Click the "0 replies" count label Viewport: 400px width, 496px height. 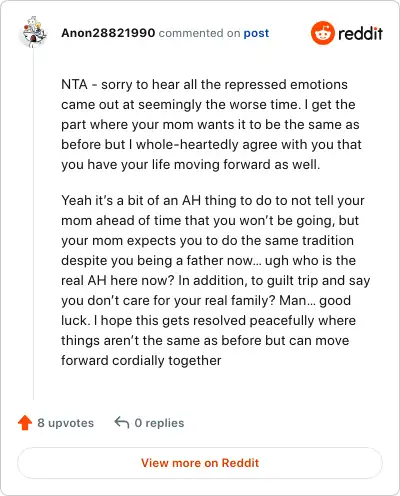159,423
